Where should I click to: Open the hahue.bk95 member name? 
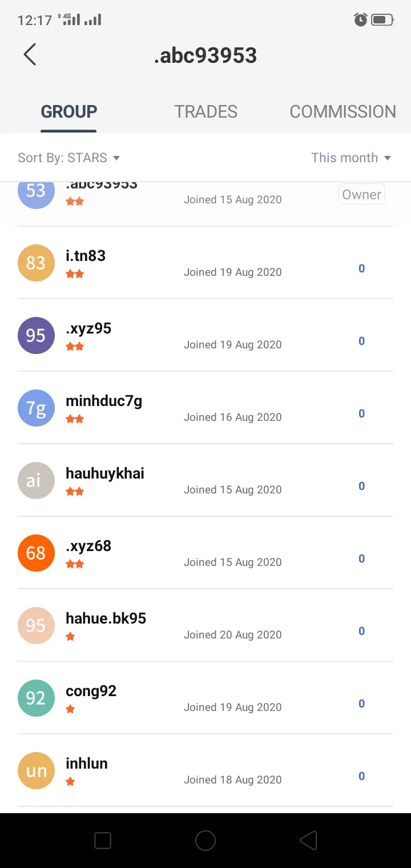point(106,618)
